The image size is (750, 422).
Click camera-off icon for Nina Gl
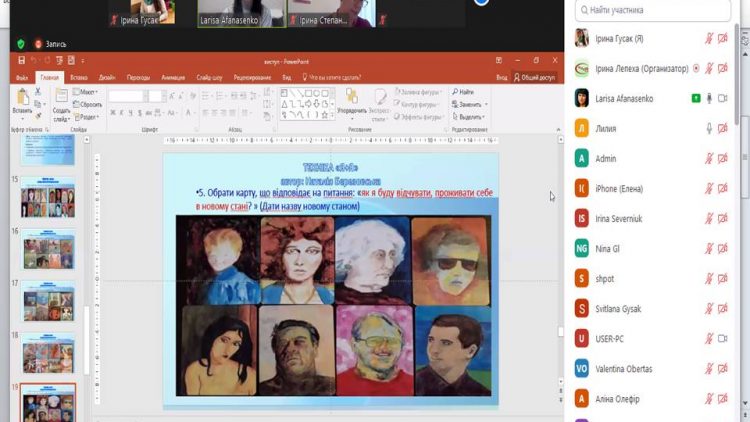[723, 248]
